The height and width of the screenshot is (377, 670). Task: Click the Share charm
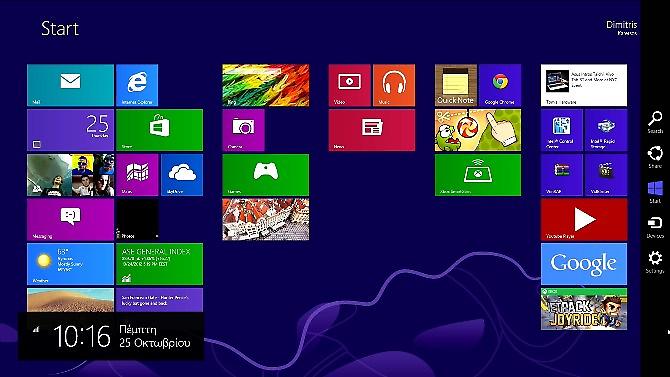(x=655, y=157)
